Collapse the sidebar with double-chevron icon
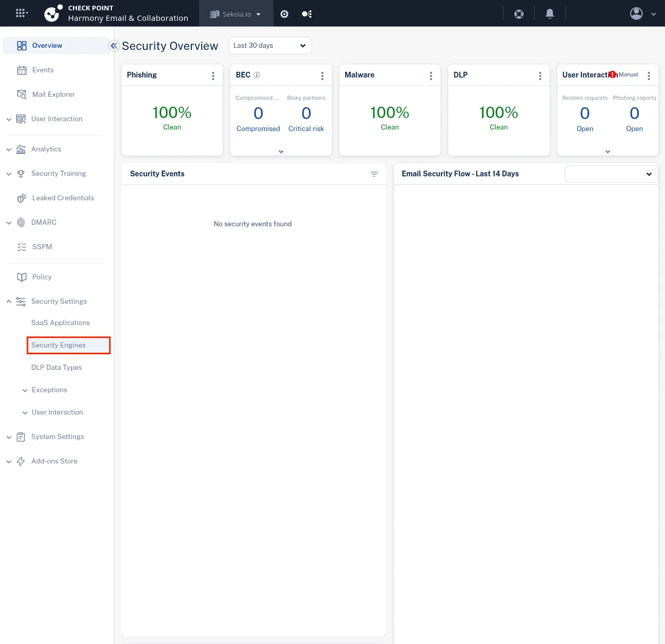 (114, 46)
